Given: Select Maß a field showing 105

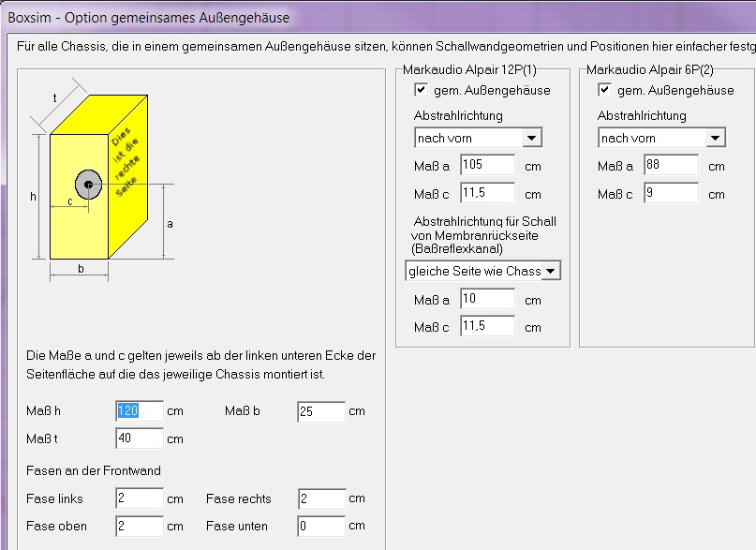Looking at the screenshot, I should tap(487, 166).
